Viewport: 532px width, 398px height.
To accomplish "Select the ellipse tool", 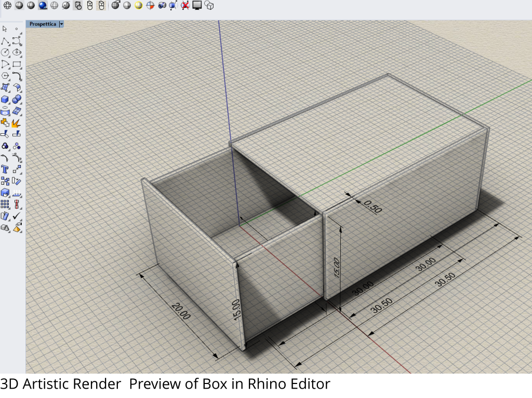I will [17, 52].
